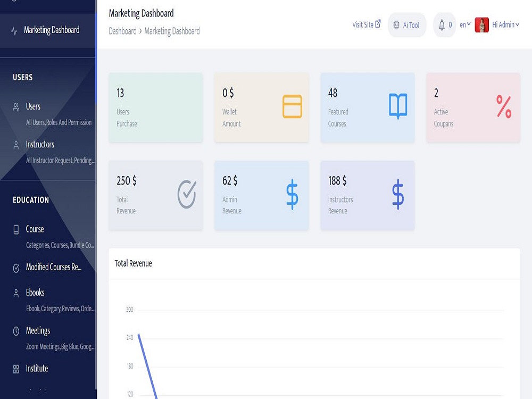Click the Meetings clock icon
The width and height of the screenshot is (532, 399).
pyautogui.click(x=16, y=331)
